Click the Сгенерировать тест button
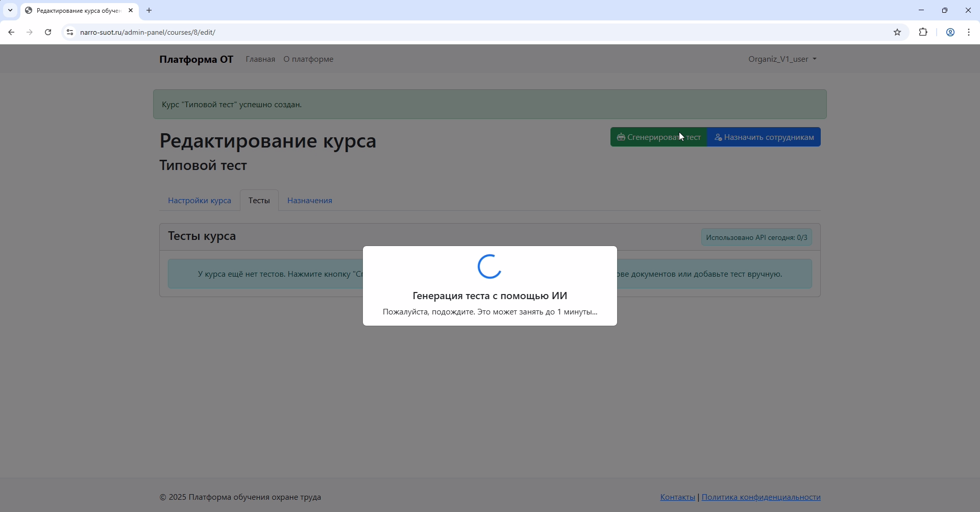Screen dimensions: 980x512 click(658, 137)
